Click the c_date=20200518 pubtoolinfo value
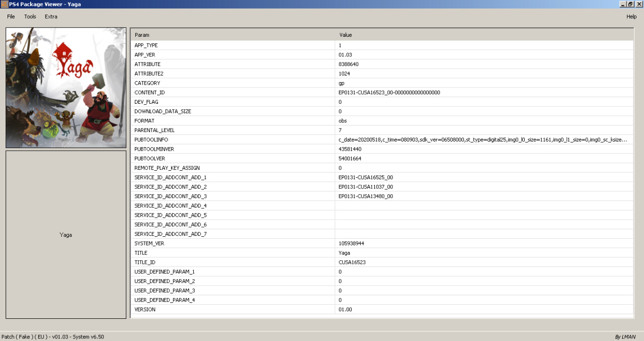644x341 pixels. pos(483,140)
